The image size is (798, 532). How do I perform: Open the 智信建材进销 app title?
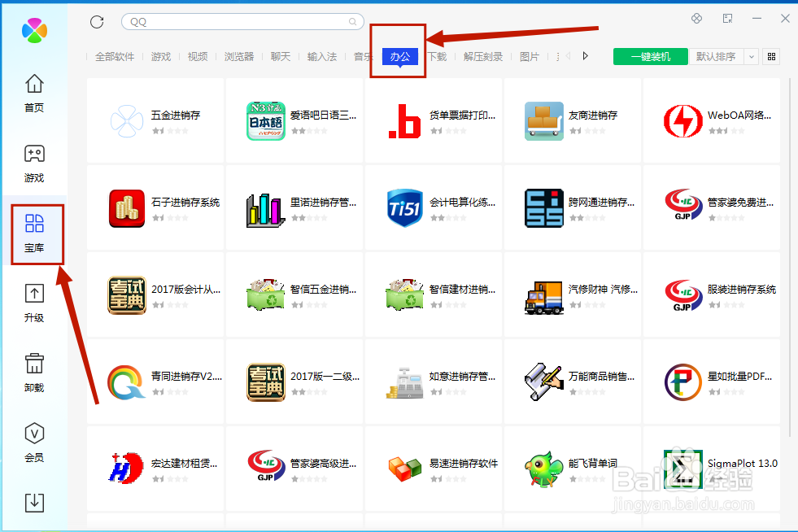pos(462,289)
